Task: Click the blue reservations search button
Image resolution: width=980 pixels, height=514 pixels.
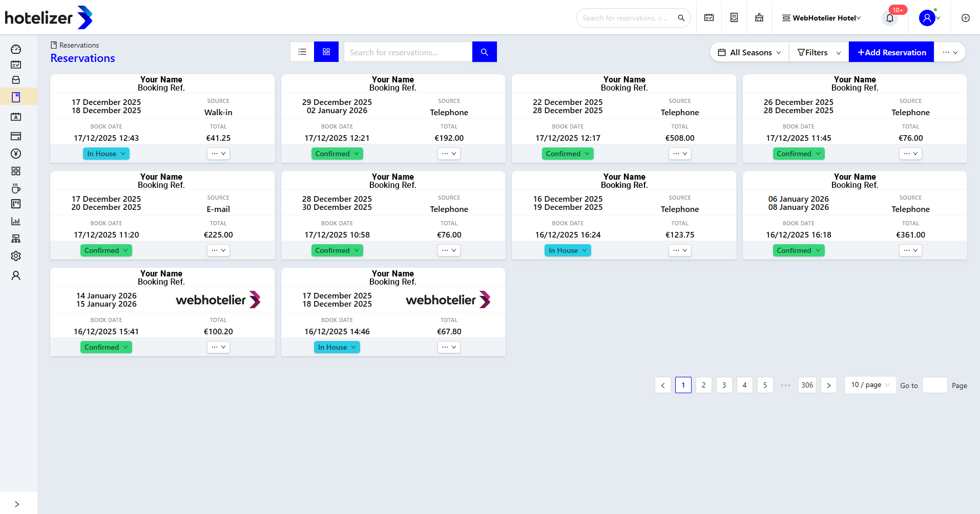Action: pyautogui.click(x=484, y=52)
